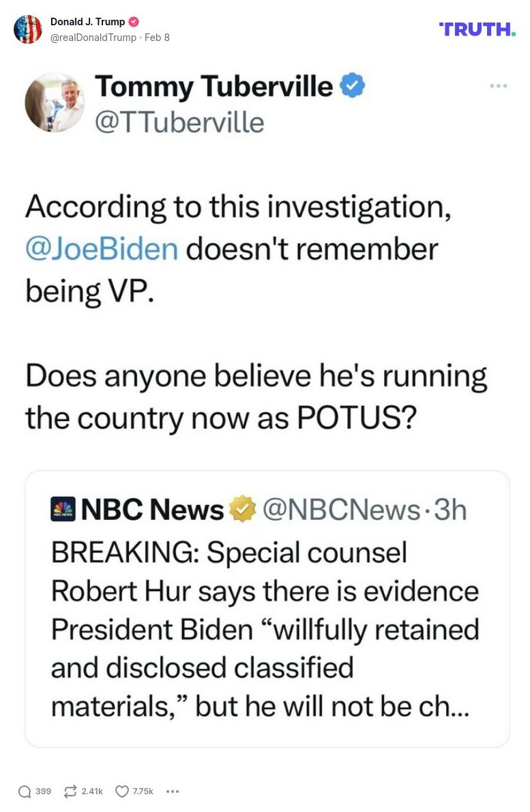The width and height of the screenshot is (530, 812).
Task: Click the red verified badge by Trump's name
Action: pos(134,22)
